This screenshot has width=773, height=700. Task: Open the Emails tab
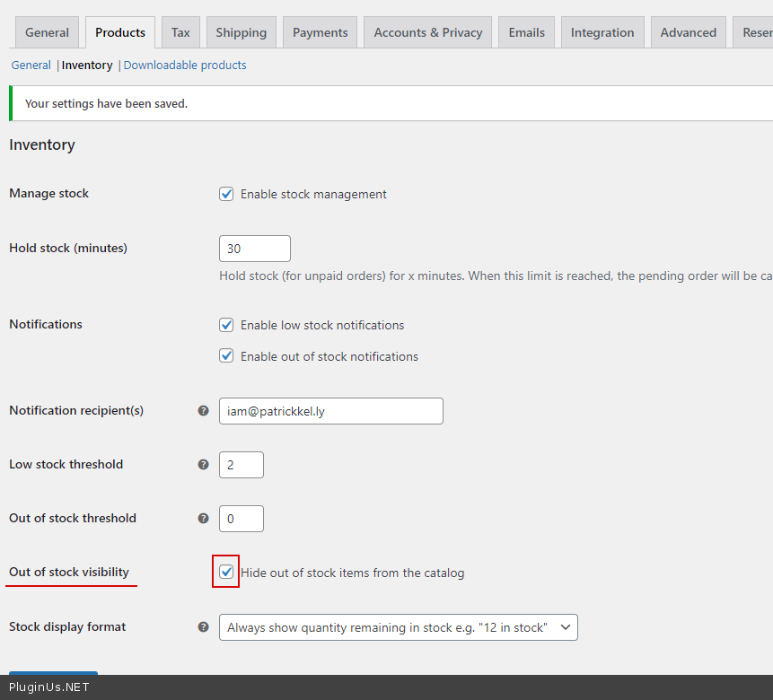(526, 32)
